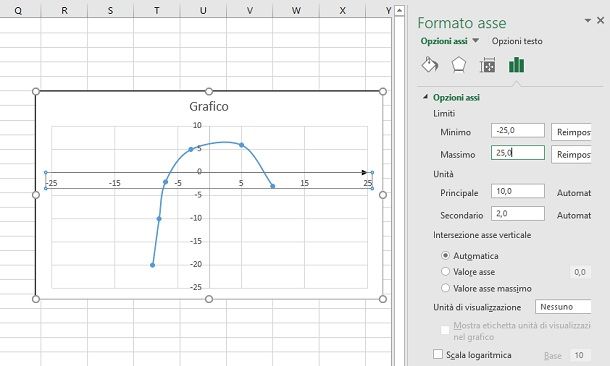Click the top-left chart resize handle

(x=36, y=91)
